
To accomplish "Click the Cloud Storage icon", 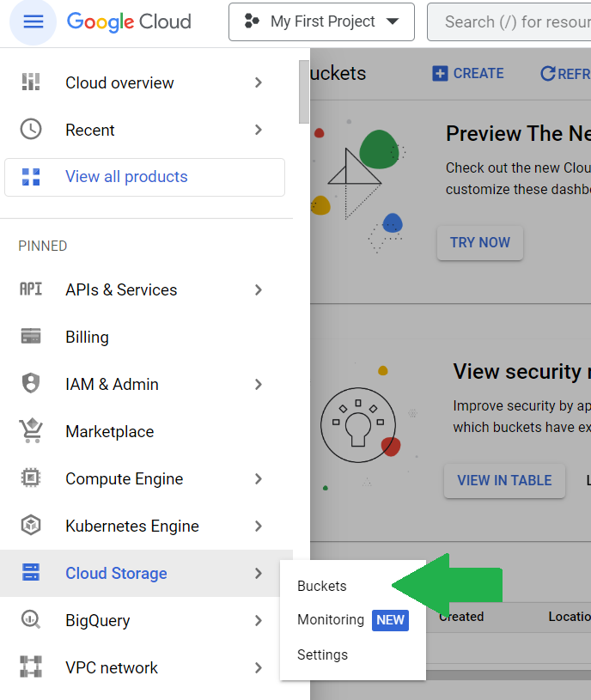I will (x=31, y=572).
